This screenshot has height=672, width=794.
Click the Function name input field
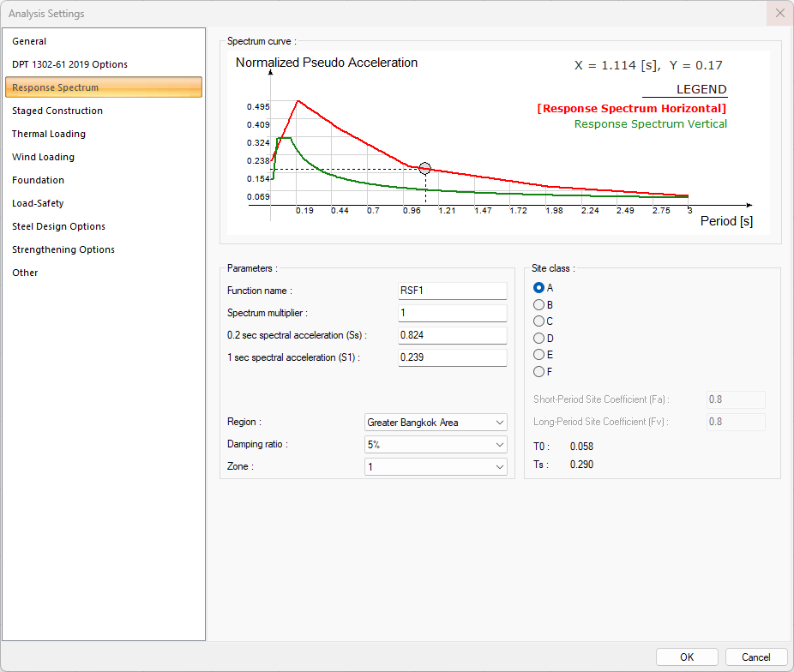453,291
